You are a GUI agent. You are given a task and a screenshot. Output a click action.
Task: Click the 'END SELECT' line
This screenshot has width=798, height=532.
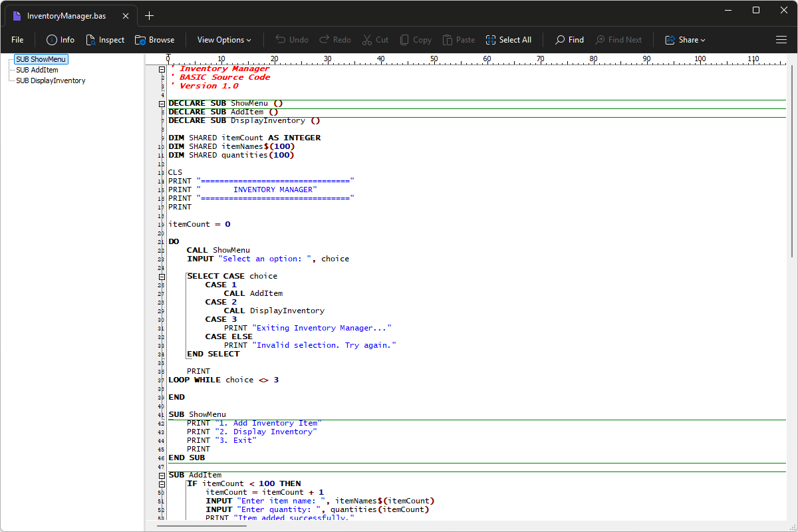click(213, 354)
